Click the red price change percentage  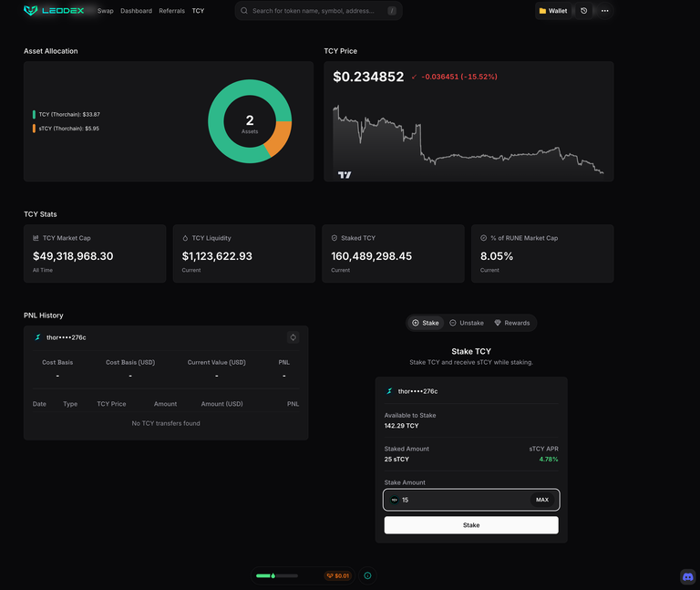pyautogui.click(x=459, y=77)
